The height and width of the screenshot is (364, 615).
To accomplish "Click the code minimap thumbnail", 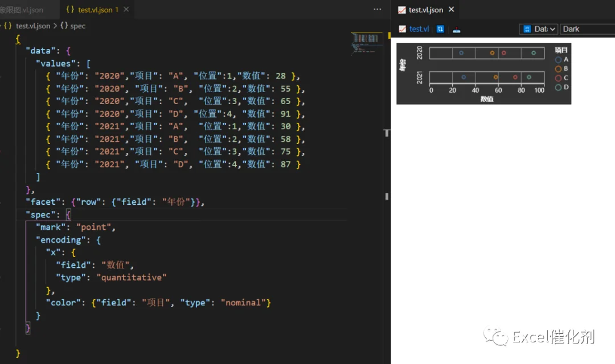I will 366,42.
